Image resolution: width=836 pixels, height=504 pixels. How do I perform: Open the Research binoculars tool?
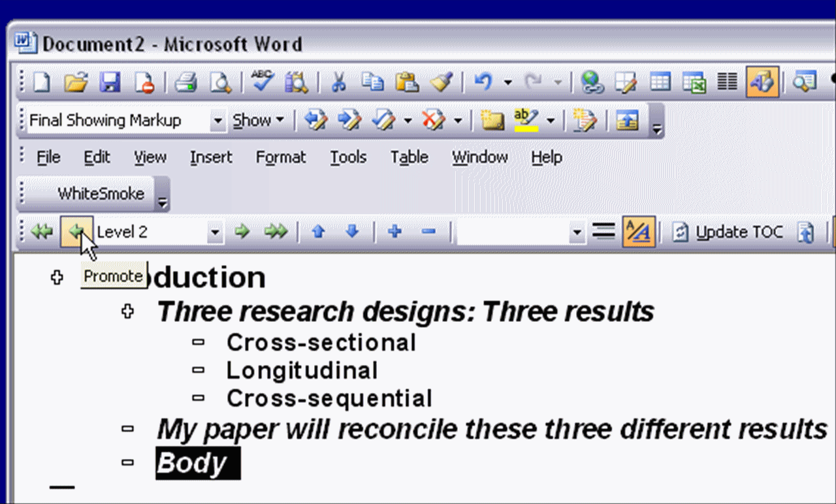(x=297, y=82)
